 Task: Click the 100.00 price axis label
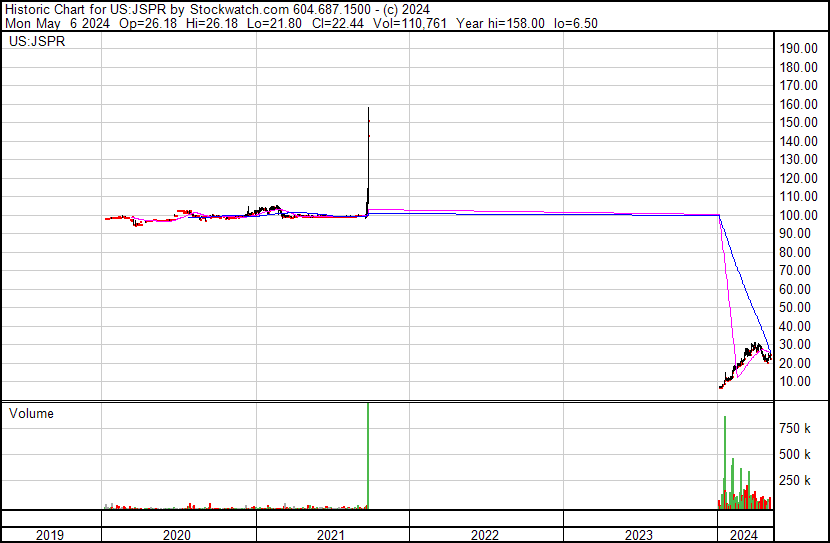799,215
